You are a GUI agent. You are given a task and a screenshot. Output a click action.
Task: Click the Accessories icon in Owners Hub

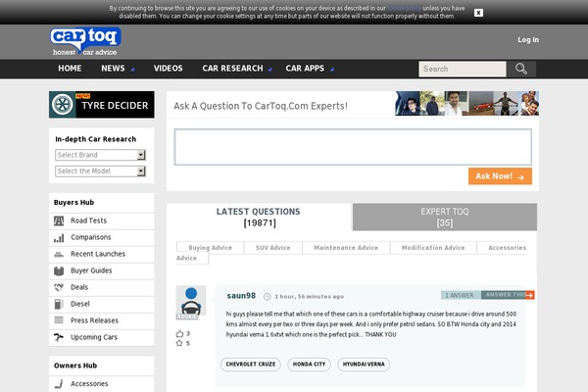(59, 384)
